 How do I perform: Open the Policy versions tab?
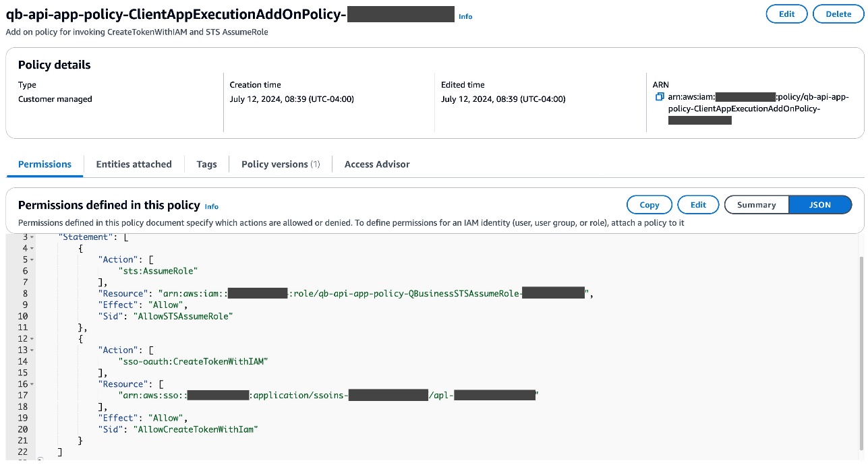281,164
